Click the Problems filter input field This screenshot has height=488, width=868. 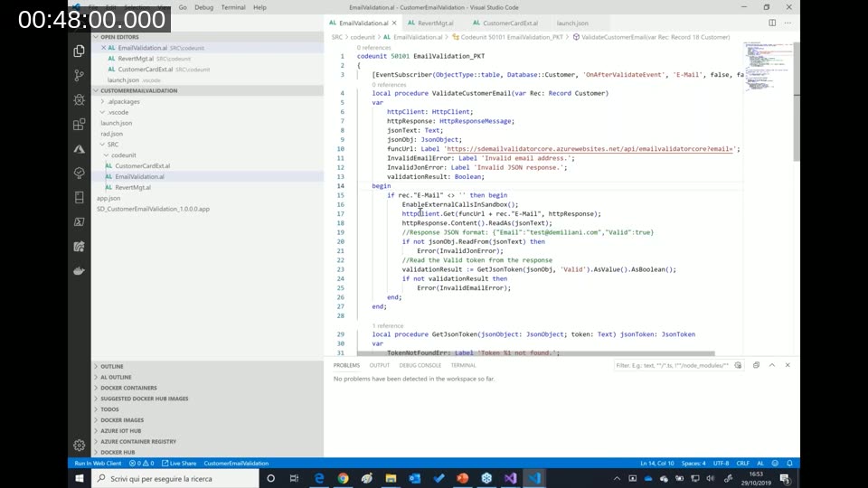click(673, 365)
